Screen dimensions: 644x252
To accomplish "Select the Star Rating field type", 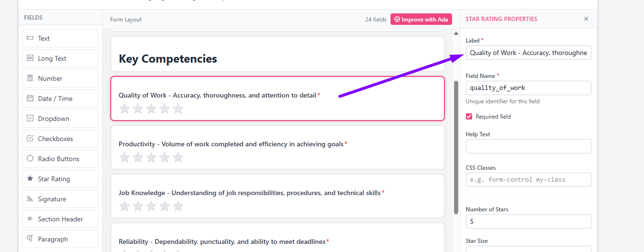I will point(60,179).
